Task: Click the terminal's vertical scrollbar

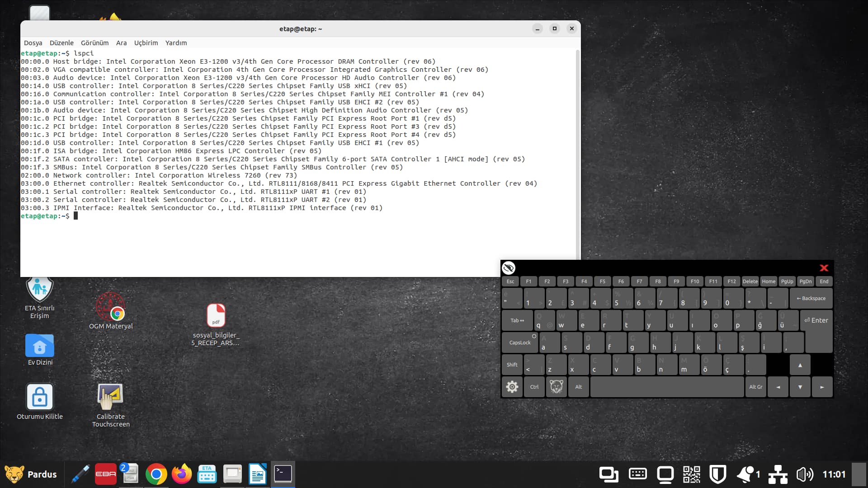Action: 577,154
